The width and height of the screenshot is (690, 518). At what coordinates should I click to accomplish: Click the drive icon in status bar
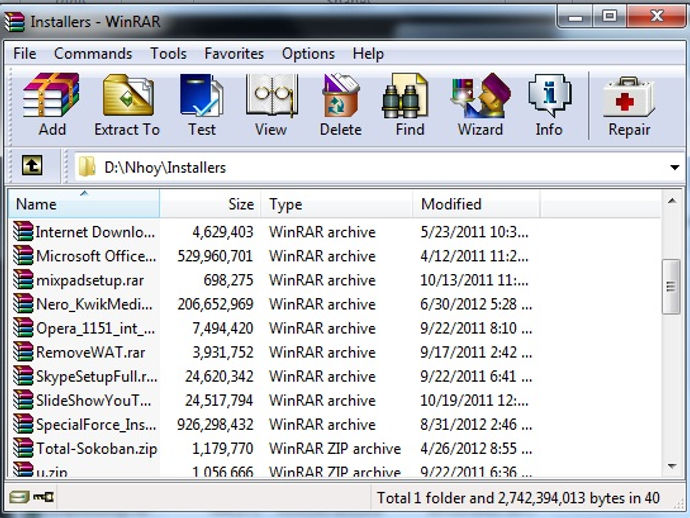[x=19, y=497]
